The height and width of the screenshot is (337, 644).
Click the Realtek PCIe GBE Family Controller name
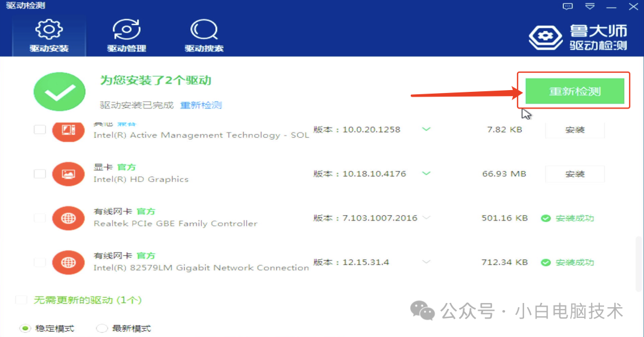point(175,224)
